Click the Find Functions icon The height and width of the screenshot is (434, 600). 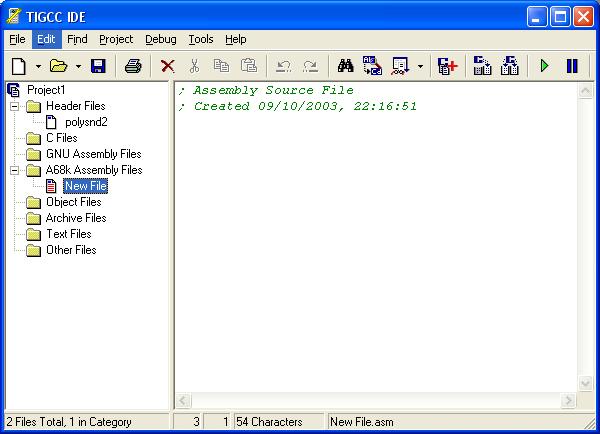coord(400,66)
